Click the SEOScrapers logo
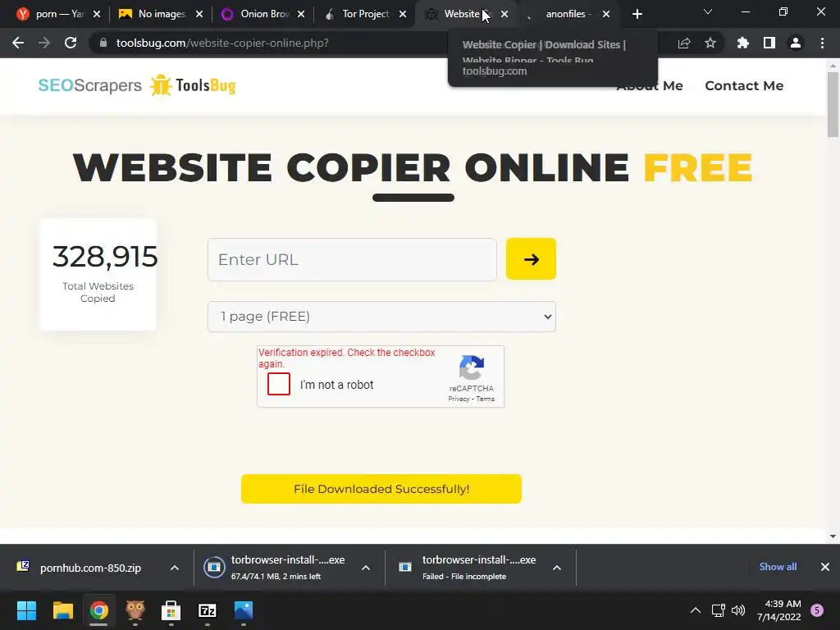The width and height of the screenshot is (840, 630). point(90,85)
